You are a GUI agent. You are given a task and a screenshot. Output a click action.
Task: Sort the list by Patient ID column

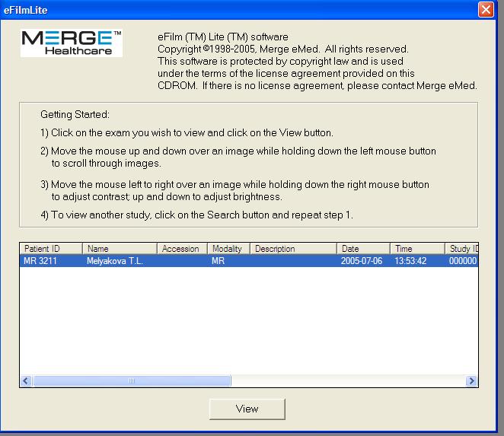(x=51, y=249)
